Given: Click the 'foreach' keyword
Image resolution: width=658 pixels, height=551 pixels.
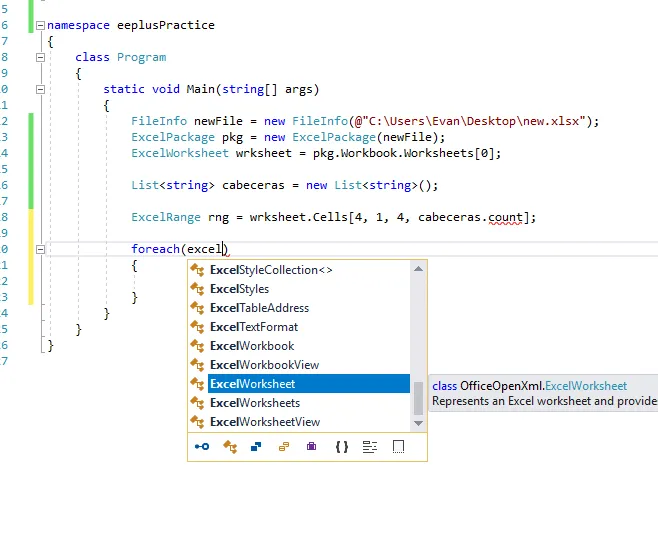Looking at the screenshot, I should pyautogui.click(x=155, y=249).
